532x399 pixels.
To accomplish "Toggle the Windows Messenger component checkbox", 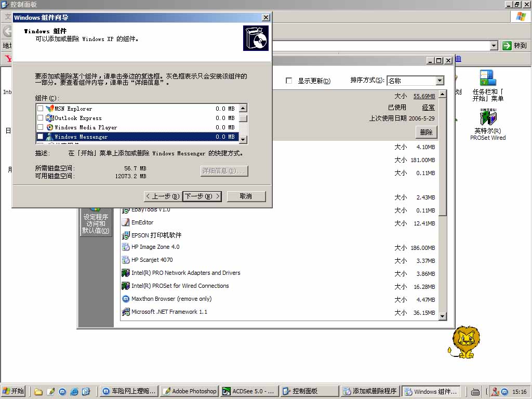I will click(x=40, y=137).
